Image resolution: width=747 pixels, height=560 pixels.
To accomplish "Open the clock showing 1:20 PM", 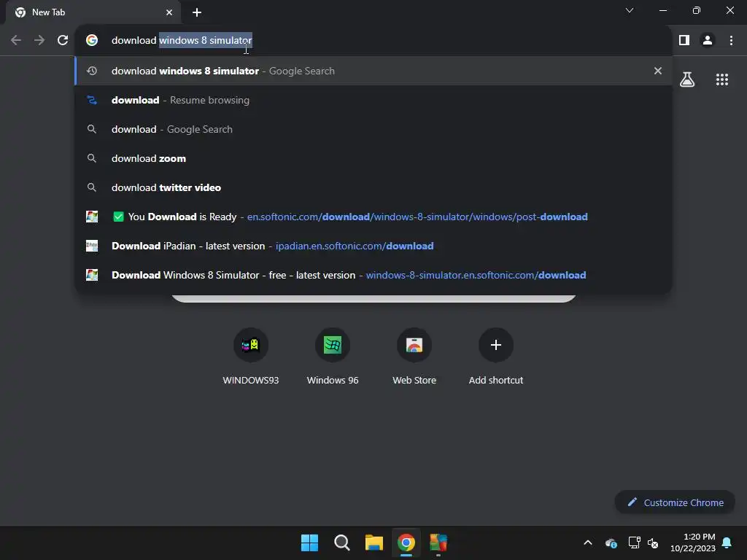I will pos(693,542).
